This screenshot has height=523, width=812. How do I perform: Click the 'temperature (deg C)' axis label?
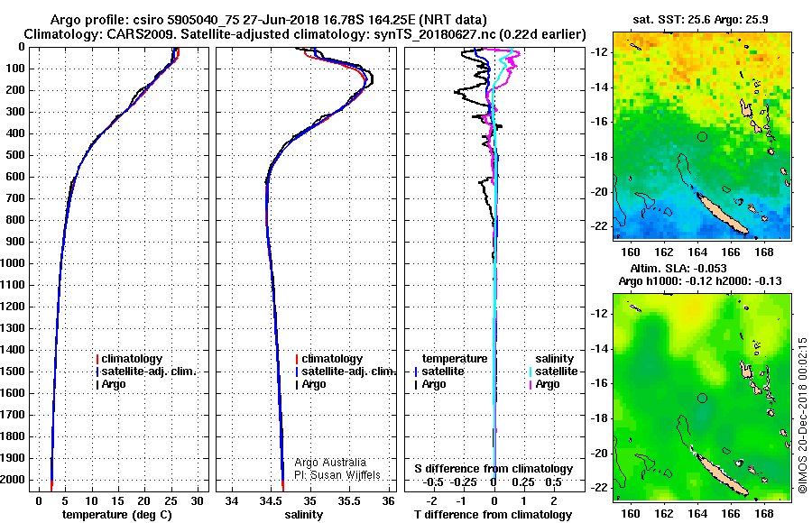[x=117, y=515]
